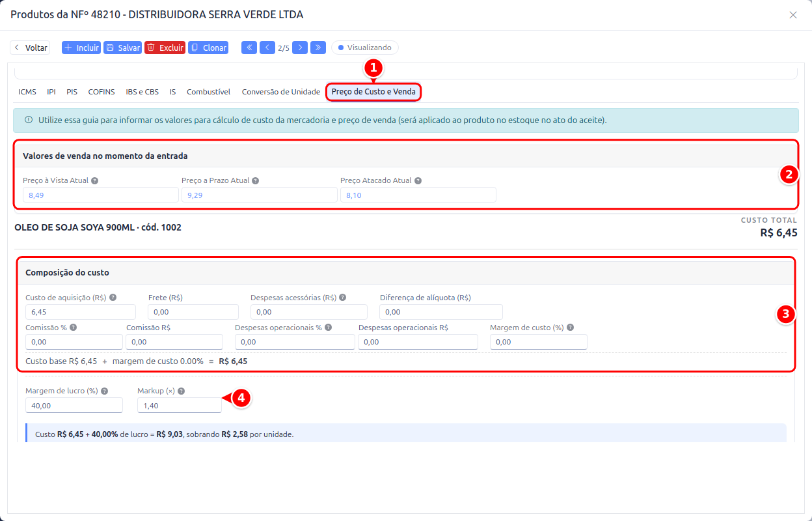Delete product using Excluir button
This screenshot has height=521, width=812.
(x=165, y=48)
